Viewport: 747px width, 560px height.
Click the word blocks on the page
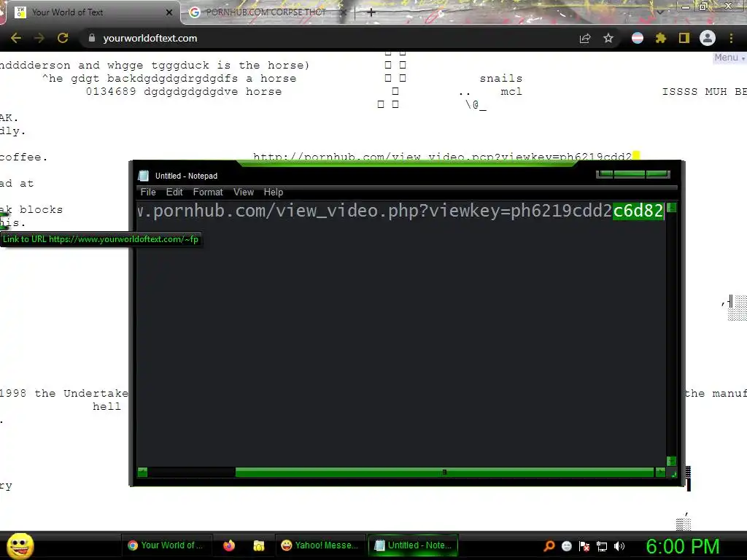(41, 209)
